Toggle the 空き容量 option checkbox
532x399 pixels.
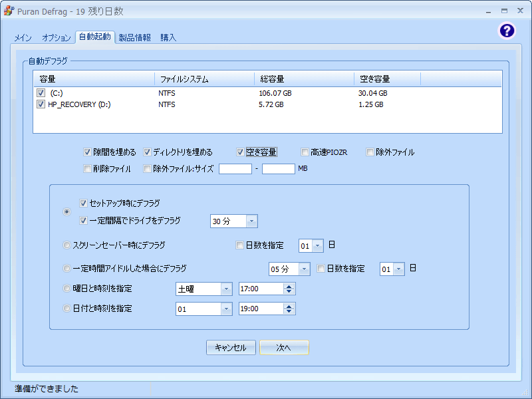click(240, 152)
